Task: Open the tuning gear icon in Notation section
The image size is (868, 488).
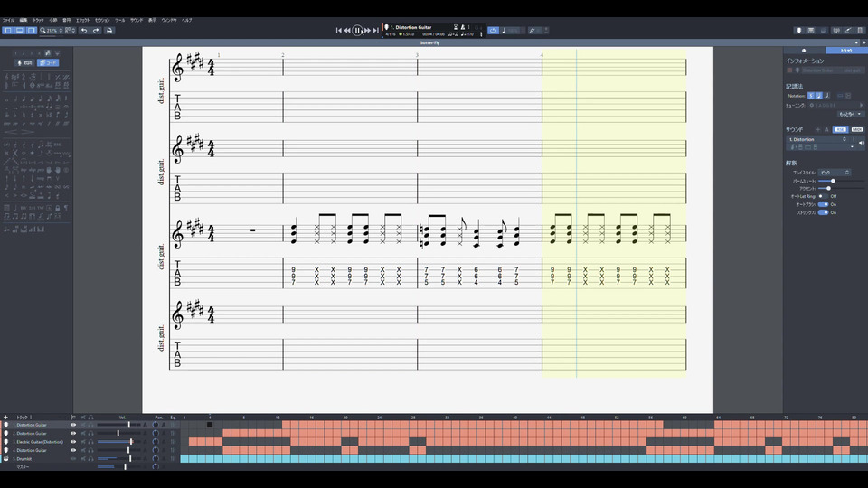Action: [812, 105]
